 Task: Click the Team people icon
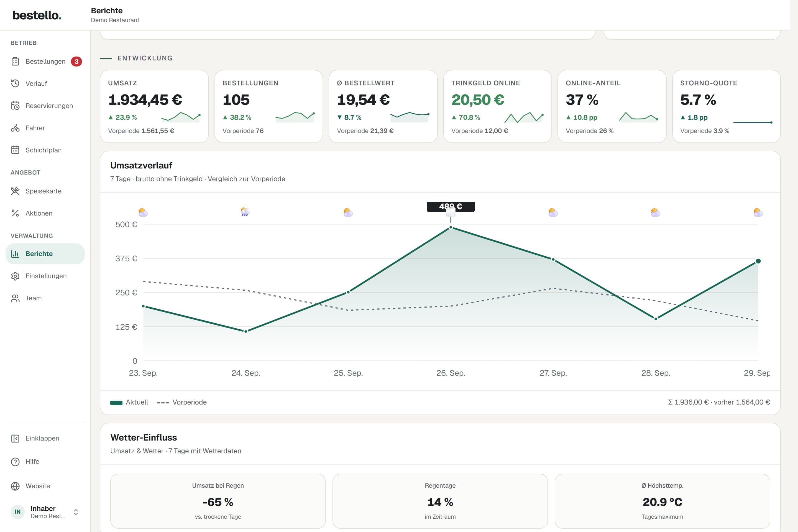point(15,298)
